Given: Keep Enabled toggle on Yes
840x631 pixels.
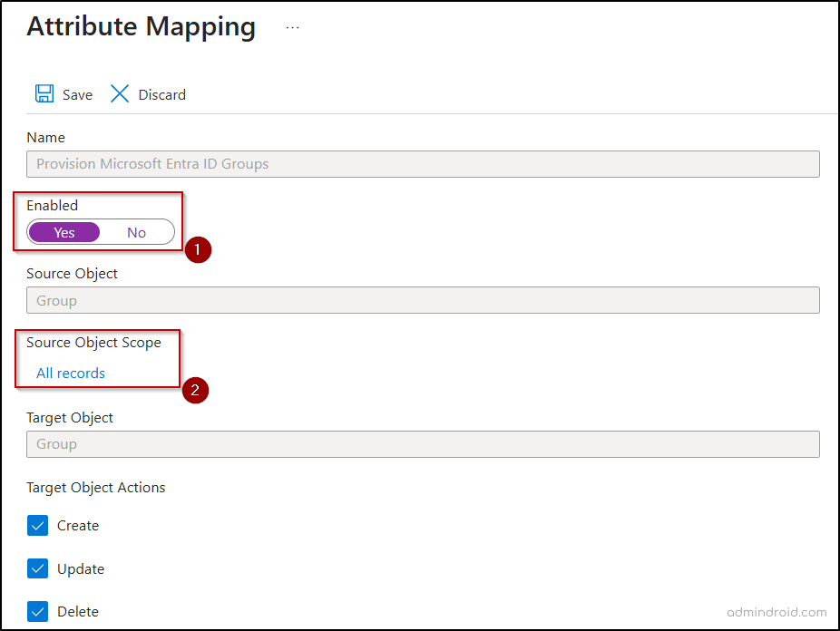Looking at the screenshot, I should click(x=63, y=232).
